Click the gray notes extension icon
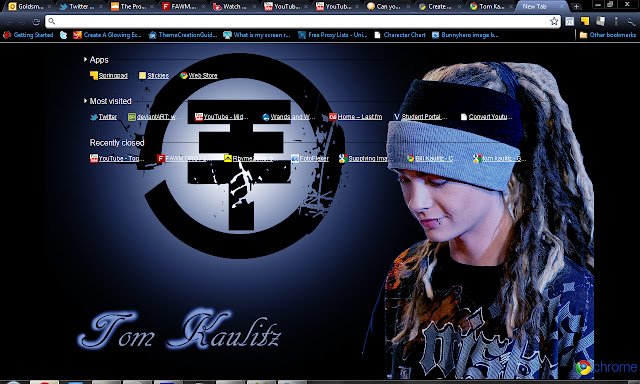The image size is (640, 384). [600, 21]
